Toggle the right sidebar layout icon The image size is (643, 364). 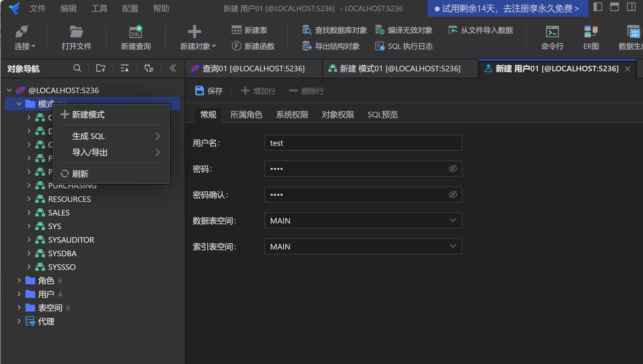coord(631,7)
